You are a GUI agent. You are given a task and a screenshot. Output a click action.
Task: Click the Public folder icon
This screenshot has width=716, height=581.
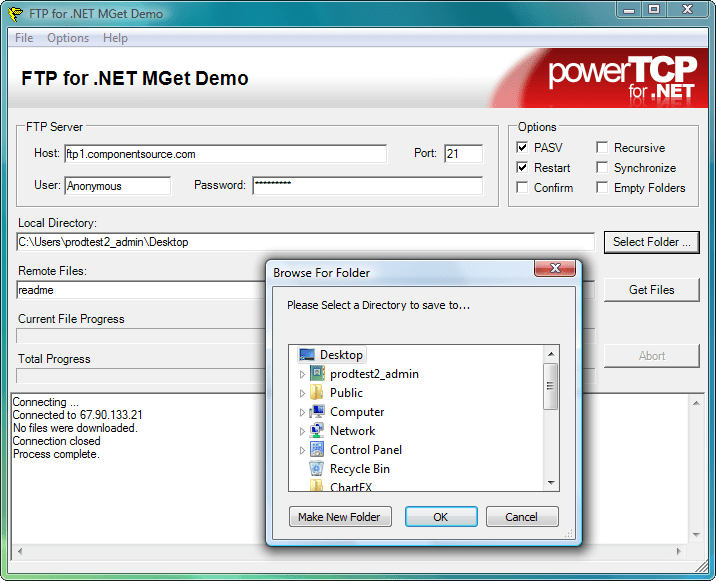click(x=316, y=393)
